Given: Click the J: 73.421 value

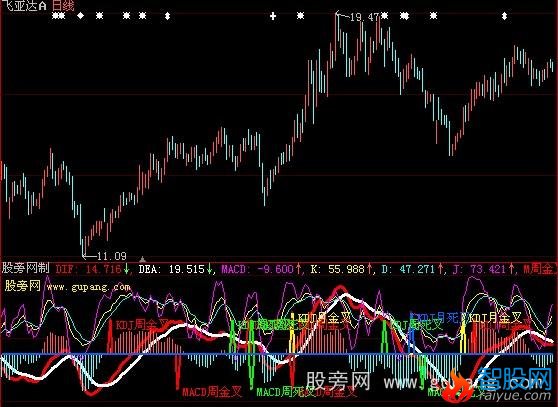Looking at the screenshot, I should 479,269.
